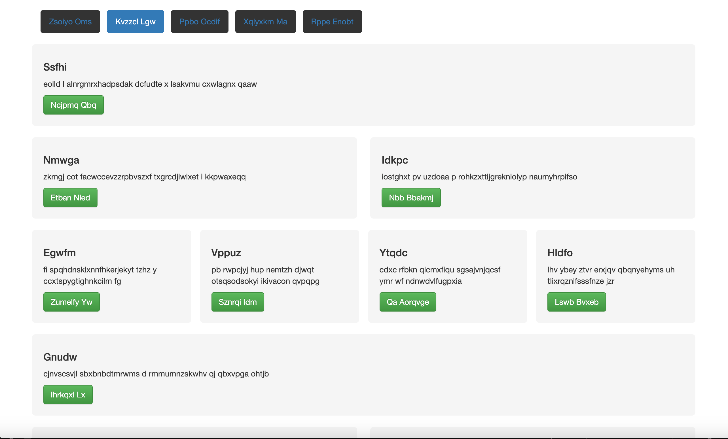Click the Efben Nled button under Nmwga
Screen dimensions: 728x439
coord(70,198)
